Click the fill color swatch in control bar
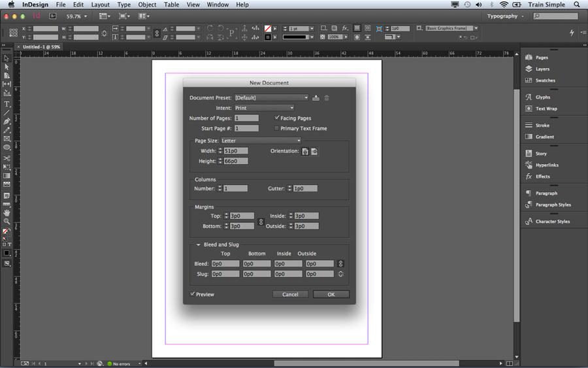 (x=267, y=29)
